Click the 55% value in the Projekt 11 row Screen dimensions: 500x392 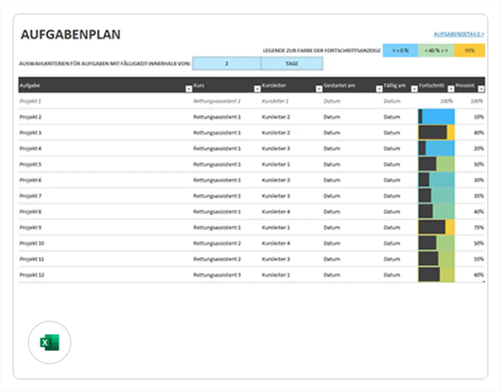pos(479,259)
